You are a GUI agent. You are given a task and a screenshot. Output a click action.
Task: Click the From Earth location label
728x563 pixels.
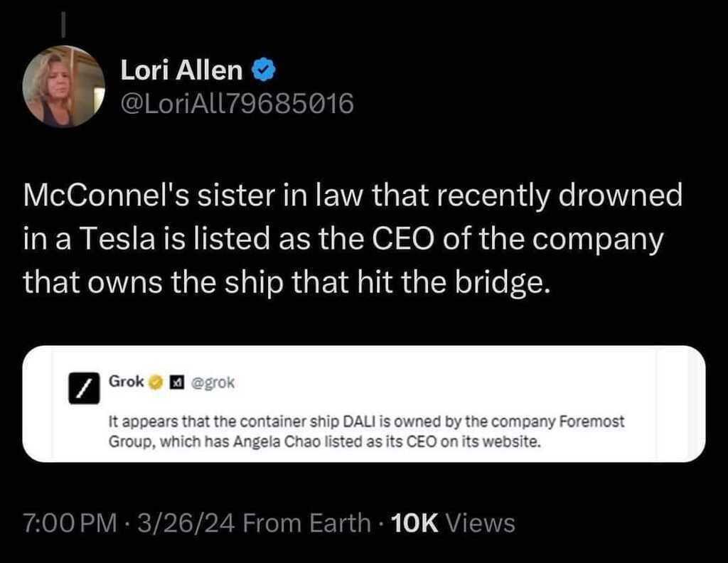pos(307,523)
